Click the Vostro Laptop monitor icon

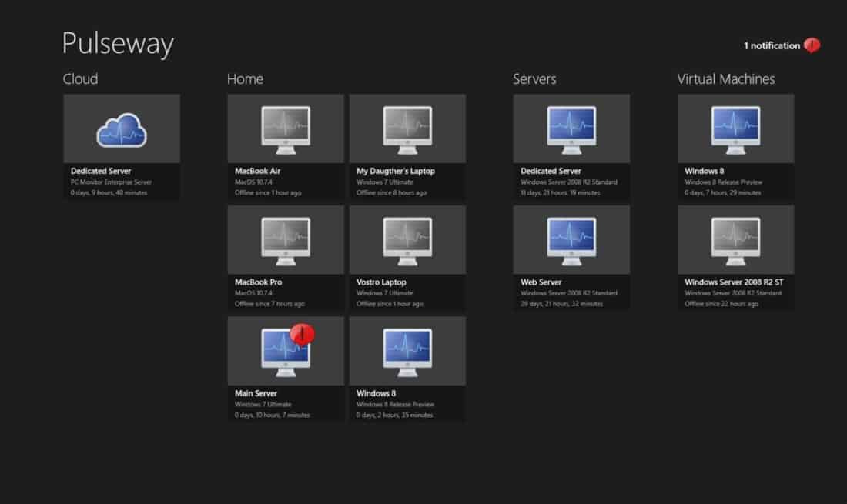(407, 239)
